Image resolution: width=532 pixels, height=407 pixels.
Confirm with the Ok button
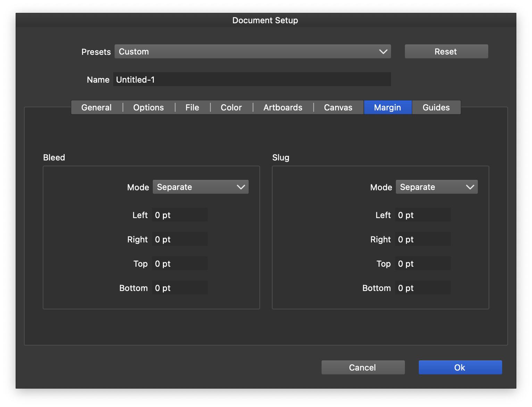(x=460, y=367)
